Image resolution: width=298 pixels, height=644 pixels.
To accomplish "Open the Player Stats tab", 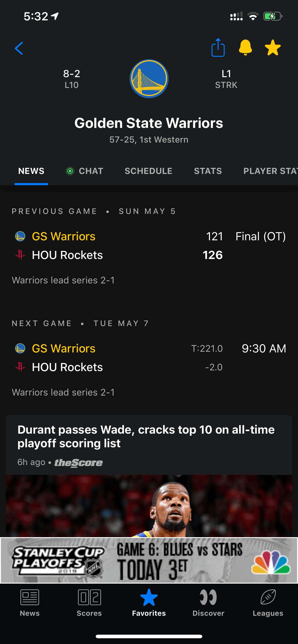I will 270,171.
